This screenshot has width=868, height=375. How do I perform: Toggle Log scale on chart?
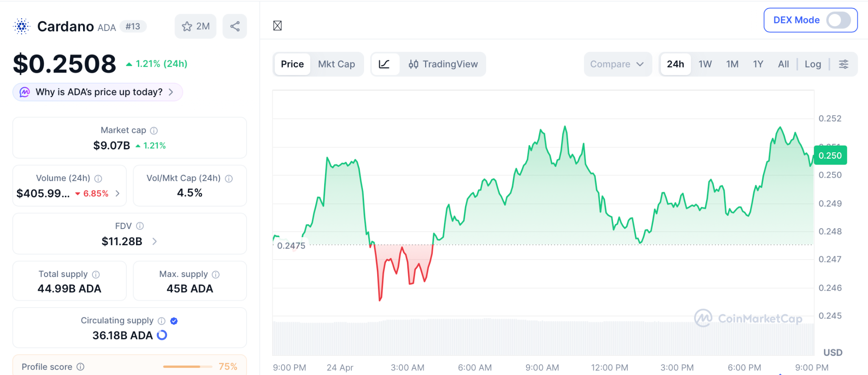[x=812, y=64]
